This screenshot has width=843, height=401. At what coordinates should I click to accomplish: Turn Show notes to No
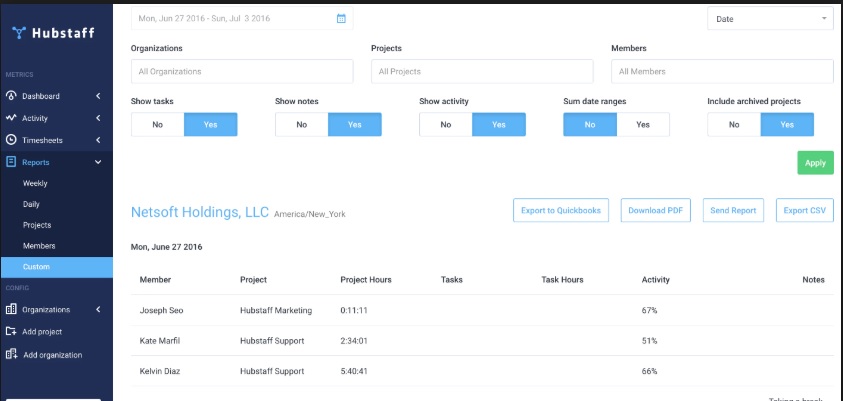coord(301,125)
